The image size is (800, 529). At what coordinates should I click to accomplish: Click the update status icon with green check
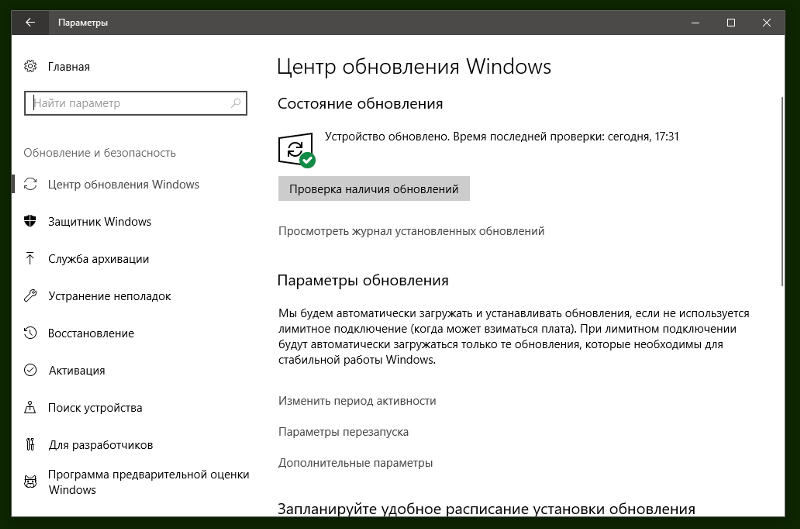coord(296,150)
